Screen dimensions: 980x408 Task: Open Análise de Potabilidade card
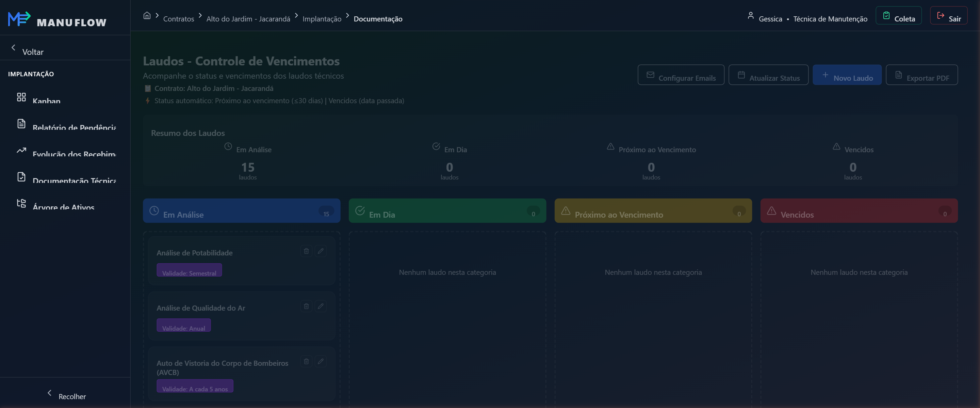[242, 261]
